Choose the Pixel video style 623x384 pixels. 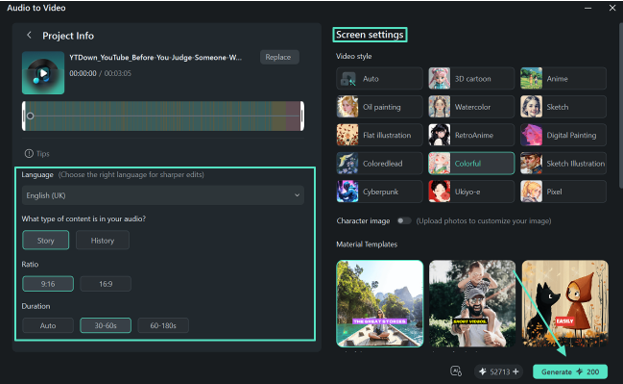click(x=563, y=192)
